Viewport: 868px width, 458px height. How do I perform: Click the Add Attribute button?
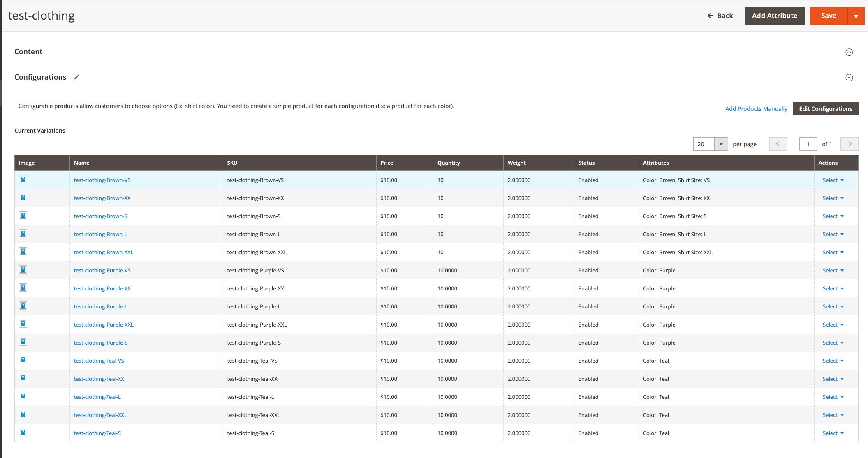(x=775, y=15)
